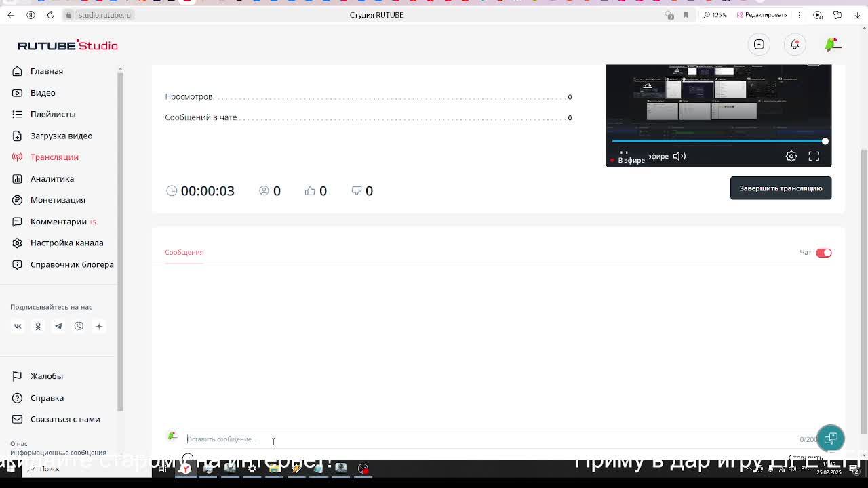This screenshot has width=868, height=488.
Task: Open the channel avatar menu
Action: tap(832, 45)
